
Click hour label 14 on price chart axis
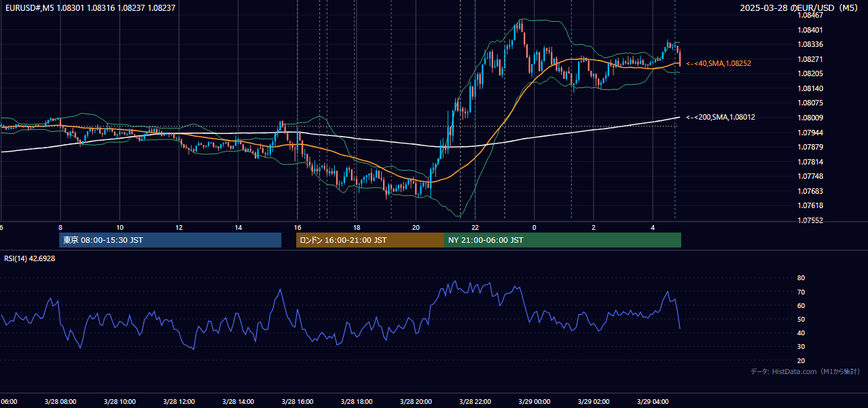238,227
